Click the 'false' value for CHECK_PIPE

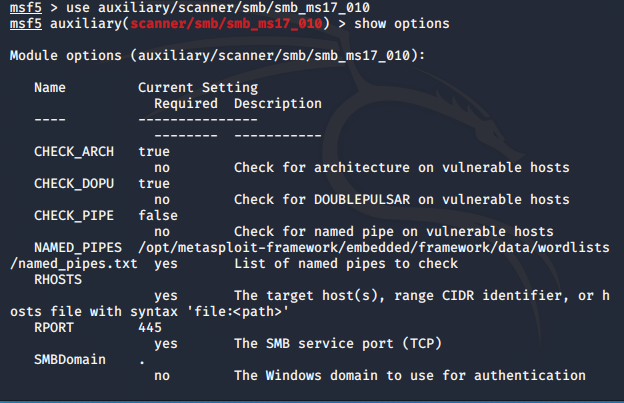(x=158, y=216)
